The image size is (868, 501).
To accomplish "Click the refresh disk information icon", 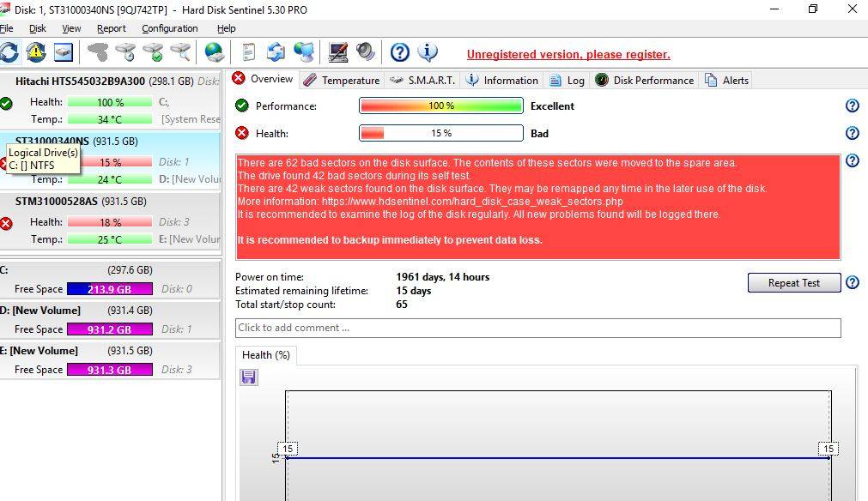I will 9,52.
